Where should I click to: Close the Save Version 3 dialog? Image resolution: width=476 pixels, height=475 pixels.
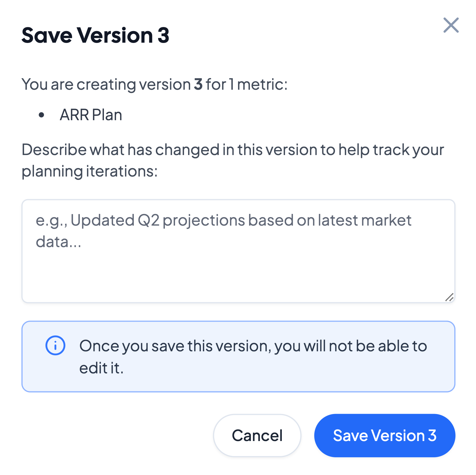pyautogui.click(x=451, y=25)
